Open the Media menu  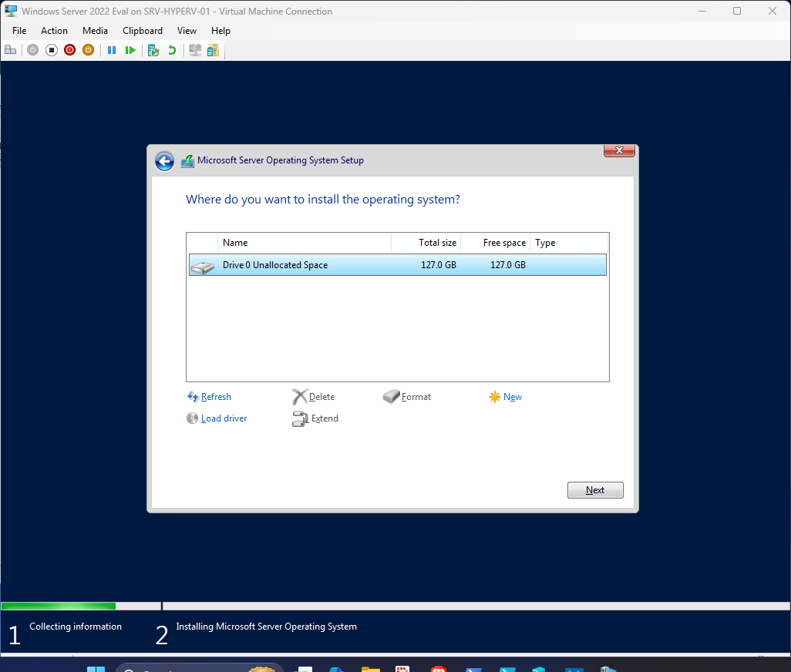(x=95, y=31)
